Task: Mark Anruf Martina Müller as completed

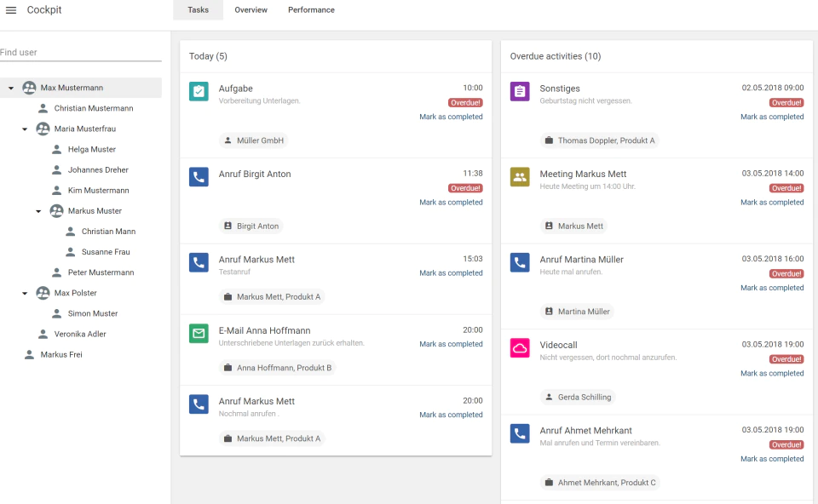Action: [772, 288]
